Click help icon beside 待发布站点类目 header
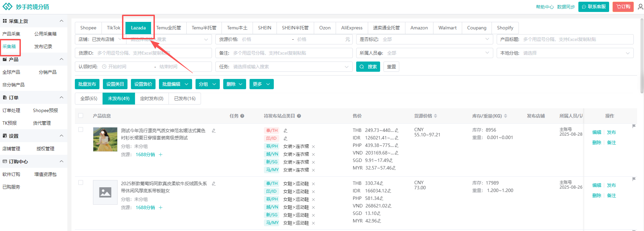Viewport: 644px width, 231px height. point(299,116)
